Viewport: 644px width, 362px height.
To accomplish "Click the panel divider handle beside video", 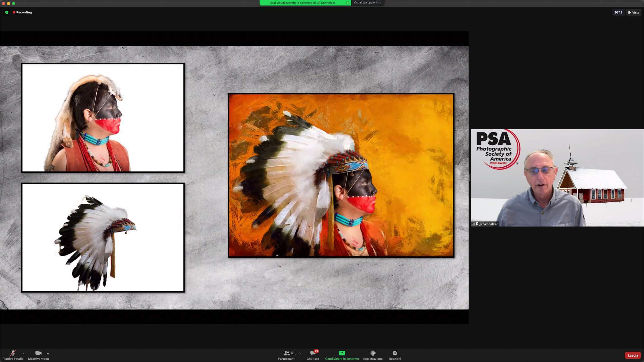I will coord(469,178).
